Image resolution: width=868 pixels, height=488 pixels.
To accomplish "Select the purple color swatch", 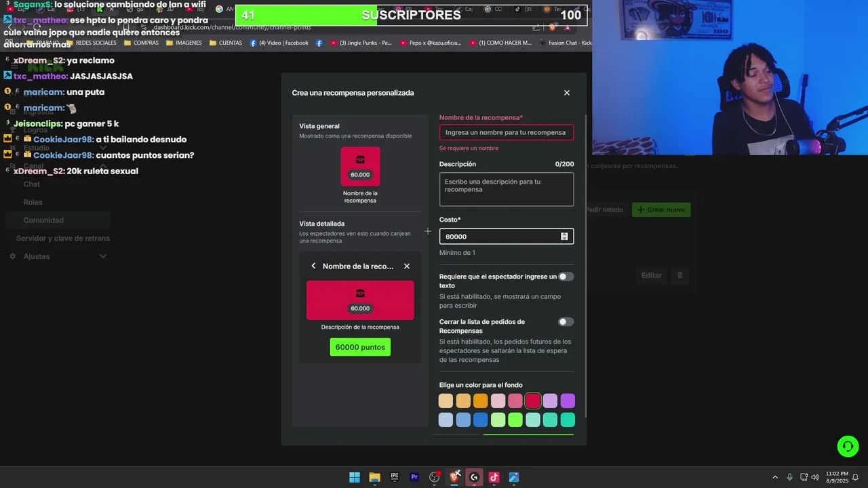I will pos(568,401).
